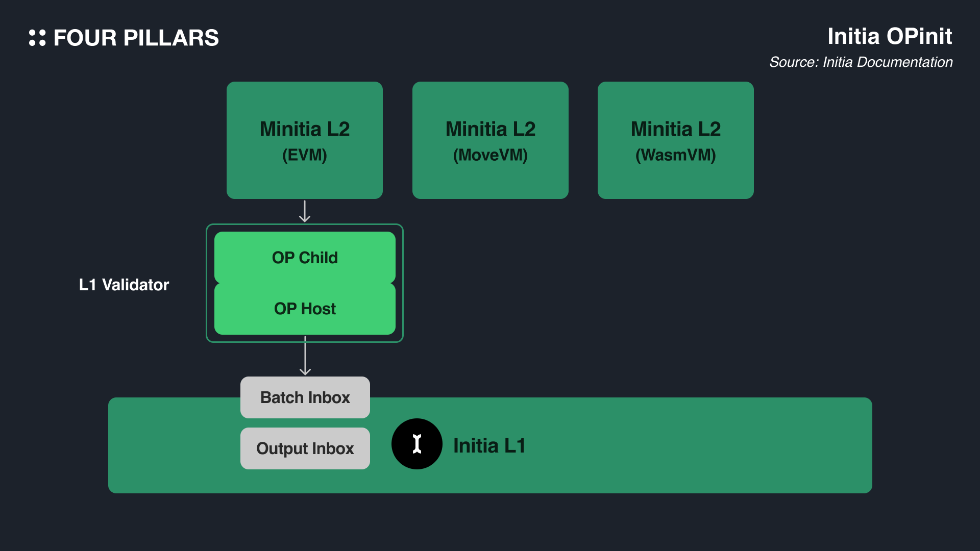Click the arrow below OP Host
Viewport: 980px width, 551px height.
coord(305,356)
